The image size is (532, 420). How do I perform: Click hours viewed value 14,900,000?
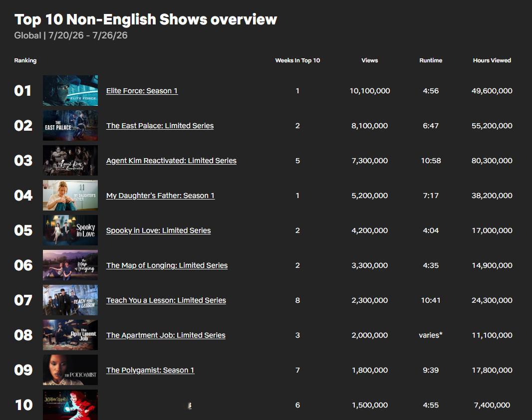[x=492, y=265]
